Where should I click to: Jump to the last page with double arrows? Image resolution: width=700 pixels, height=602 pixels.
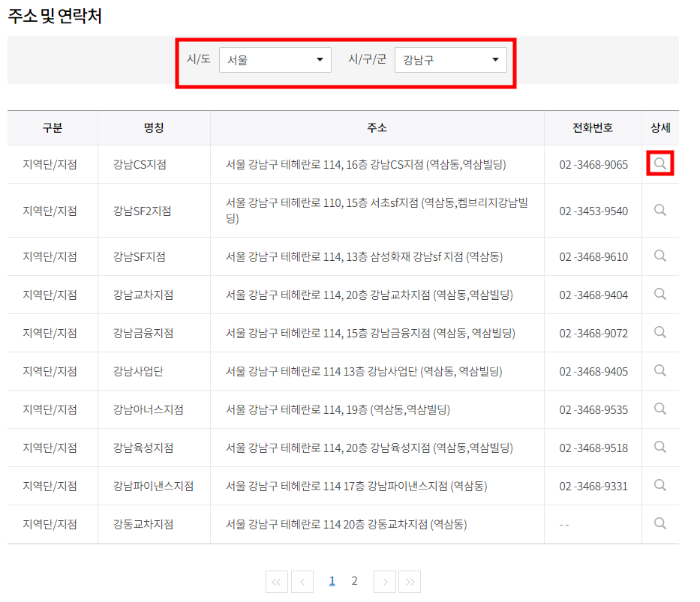pos(410,581)
